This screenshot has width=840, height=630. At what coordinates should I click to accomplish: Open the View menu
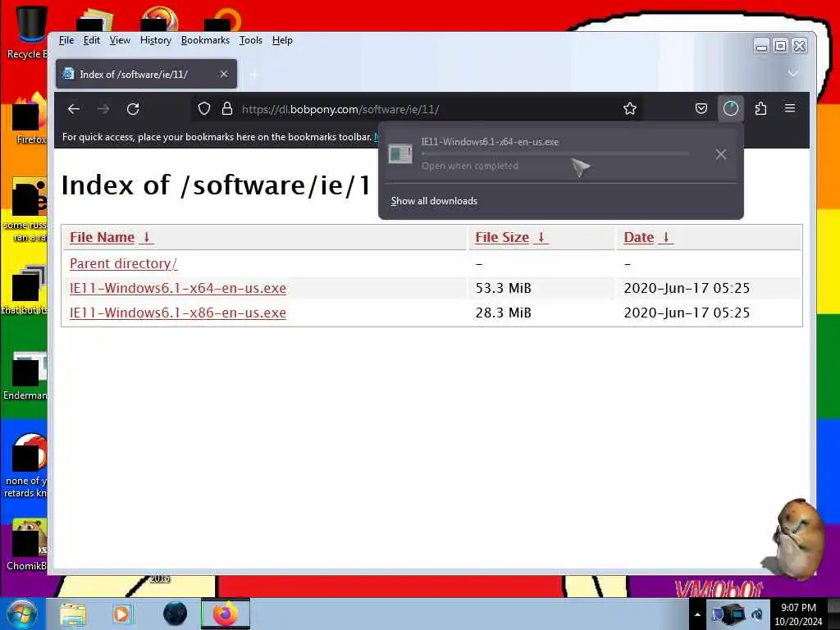click(x=120, y=40)
